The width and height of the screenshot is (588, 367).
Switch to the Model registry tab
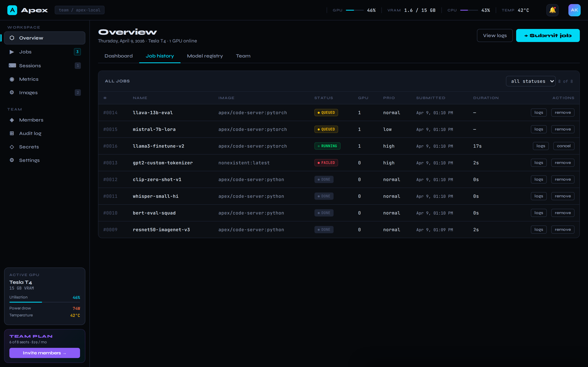pos(205,56)
